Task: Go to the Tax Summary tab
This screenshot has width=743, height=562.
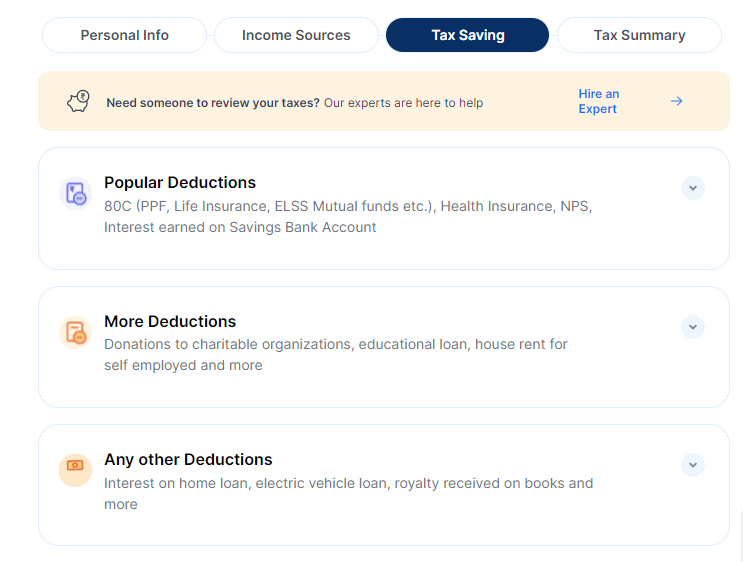Action: [639, 35]
